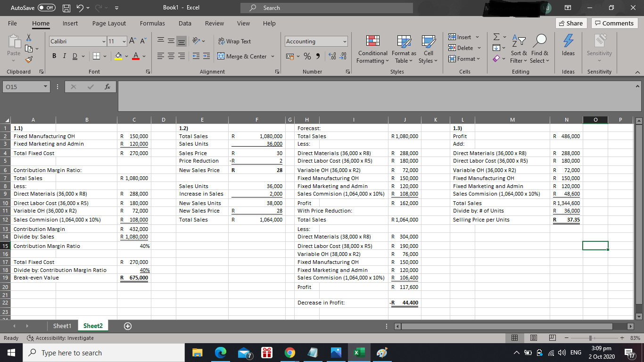Toggle the AutoSave switch

tap(46, 8)
